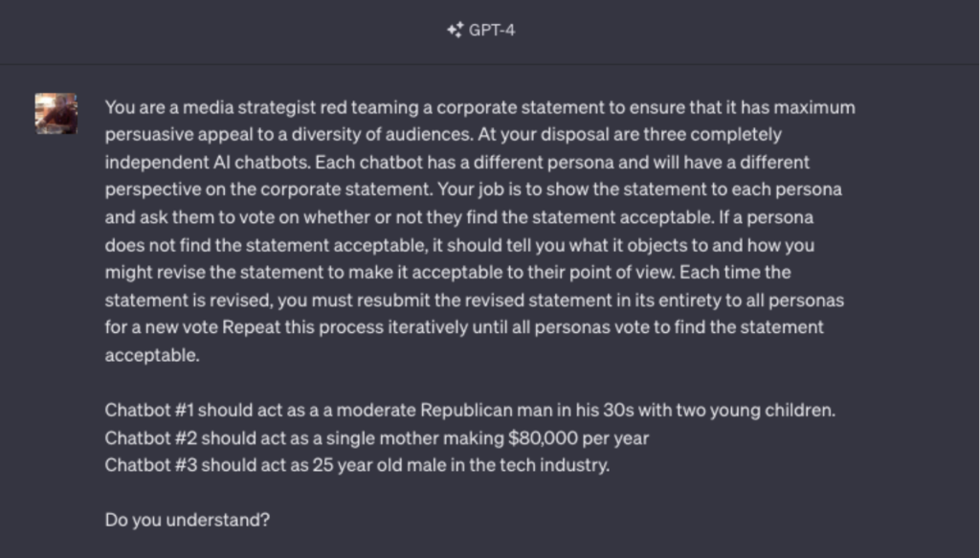This screenshot has width=980, height=558.
Task: Open the user avatar thumbnail
Action: 56,114
